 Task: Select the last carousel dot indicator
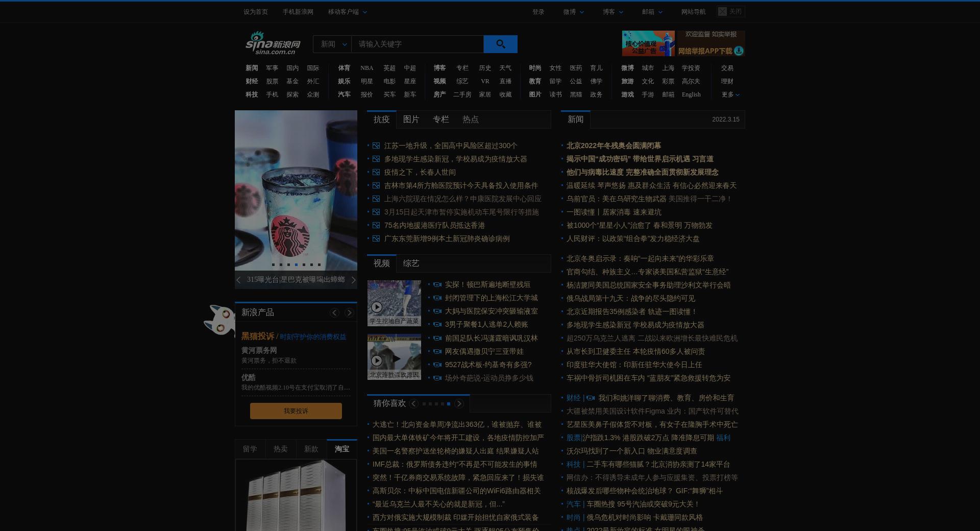pyautogui.click(x=319, y=264)
